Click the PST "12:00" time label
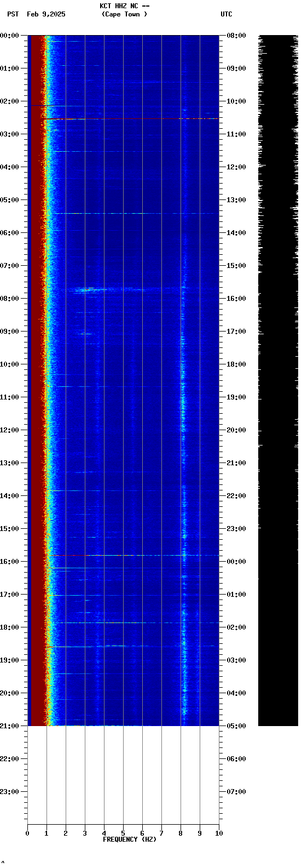This screenshot has height=868, width=302. 10,430
